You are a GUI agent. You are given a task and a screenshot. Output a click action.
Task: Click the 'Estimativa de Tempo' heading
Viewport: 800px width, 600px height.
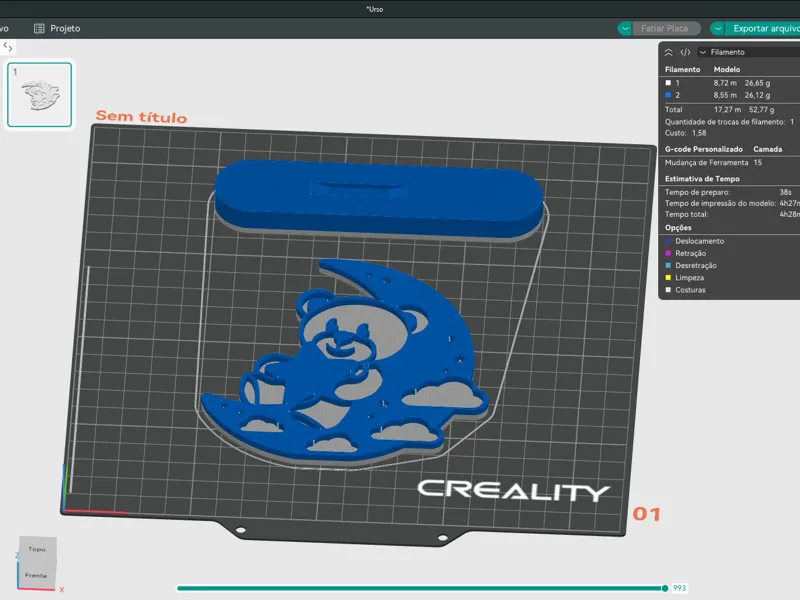702,179
